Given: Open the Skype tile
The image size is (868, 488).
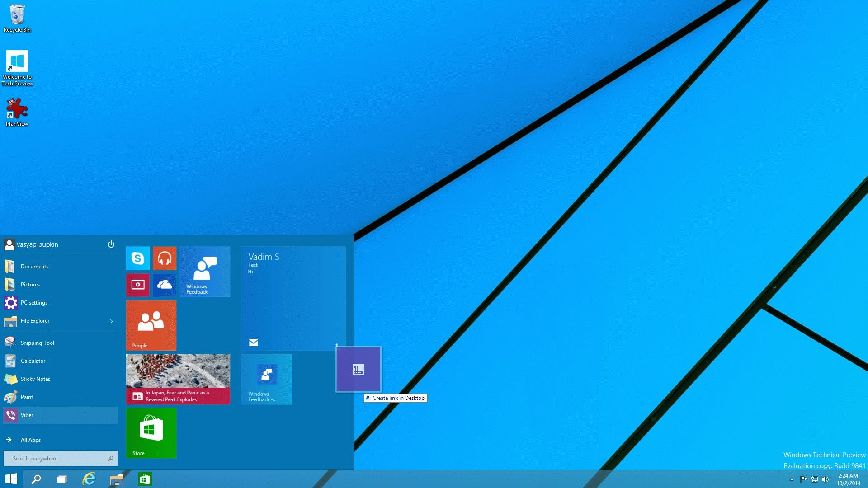Looking at the screenshot, I should [x=138, y=258].
